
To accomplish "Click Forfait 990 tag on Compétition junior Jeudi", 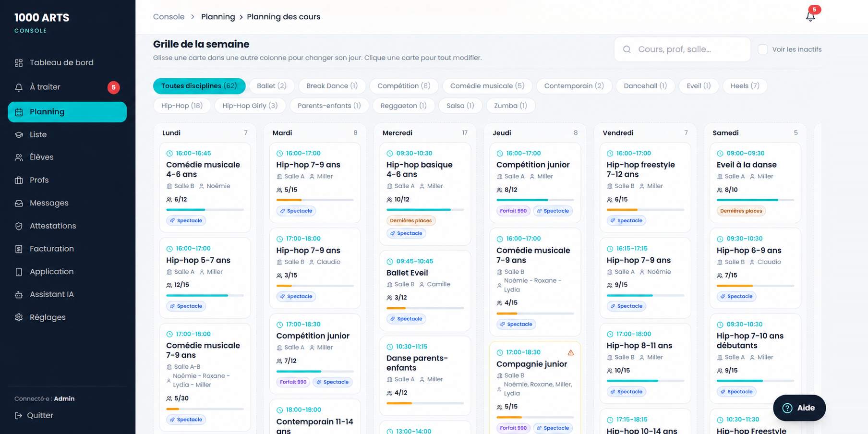I will 513,211.
